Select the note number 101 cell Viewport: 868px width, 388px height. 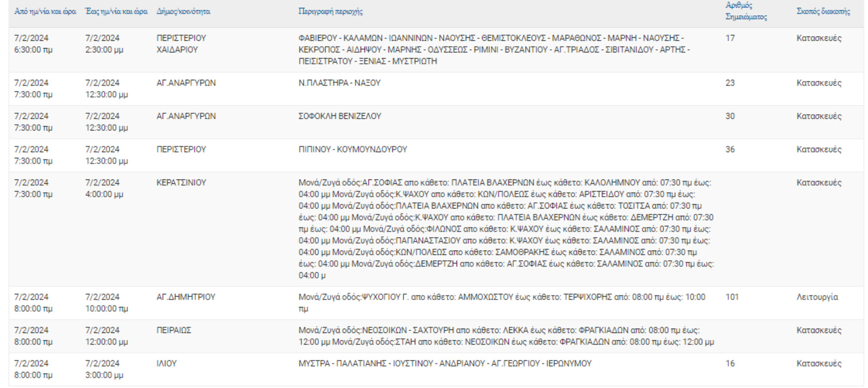(x=732, y=297)
